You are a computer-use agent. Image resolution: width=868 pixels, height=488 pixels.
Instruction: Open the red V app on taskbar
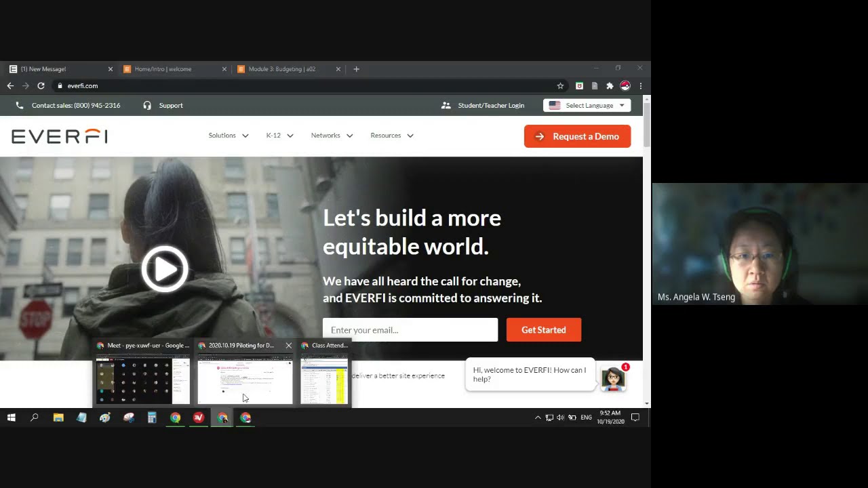(199, 418)
